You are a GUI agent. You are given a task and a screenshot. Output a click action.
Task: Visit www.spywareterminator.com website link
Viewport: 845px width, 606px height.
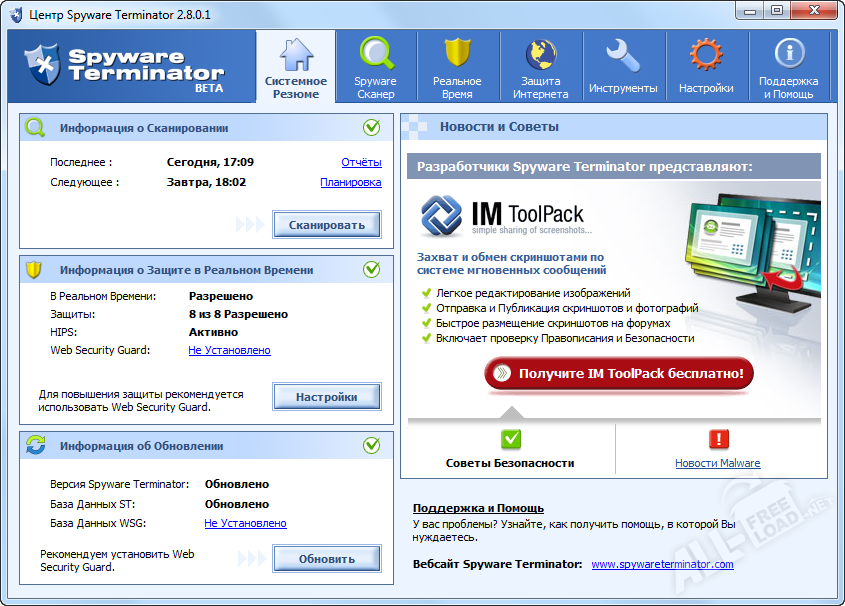click(x=662, y=564)
